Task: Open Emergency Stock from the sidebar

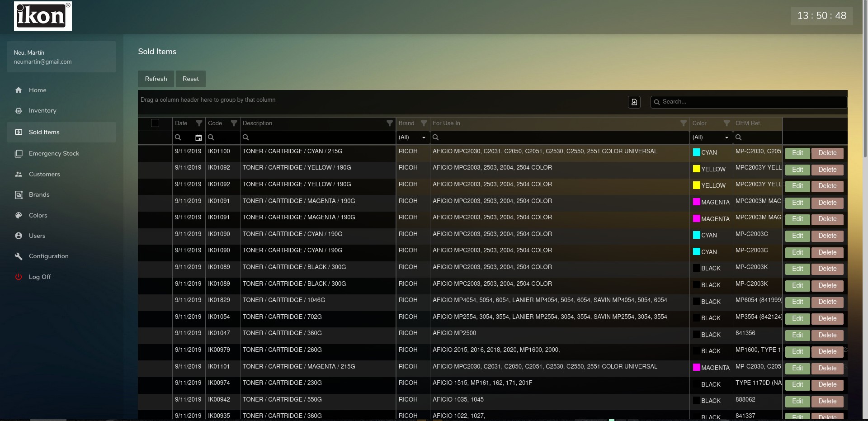Action: pos(54,154)
